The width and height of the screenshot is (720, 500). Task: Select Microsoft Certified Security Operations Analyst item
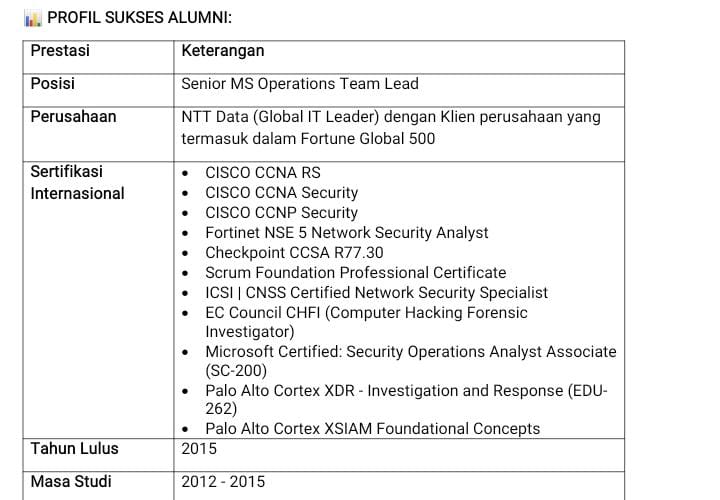point(410,361)
